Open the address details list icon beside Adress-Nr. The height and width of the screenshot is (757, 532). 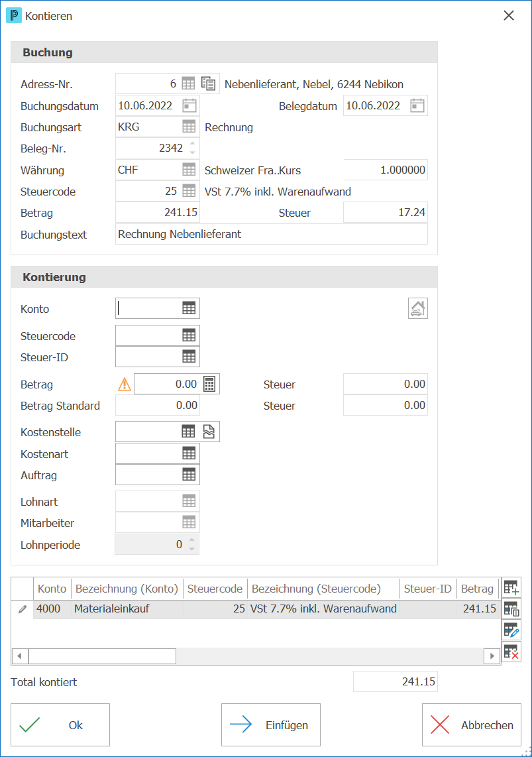pos(209,84)
